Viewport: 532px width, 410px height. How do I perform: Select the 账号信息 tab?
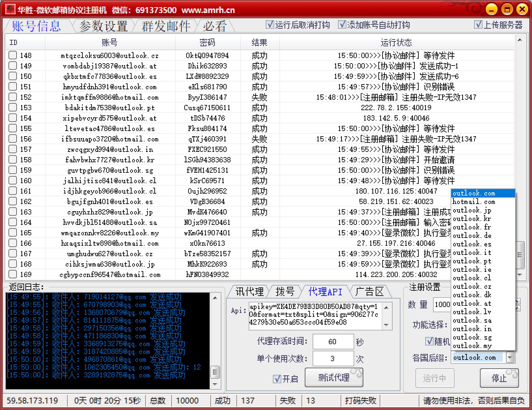point(36,26)
